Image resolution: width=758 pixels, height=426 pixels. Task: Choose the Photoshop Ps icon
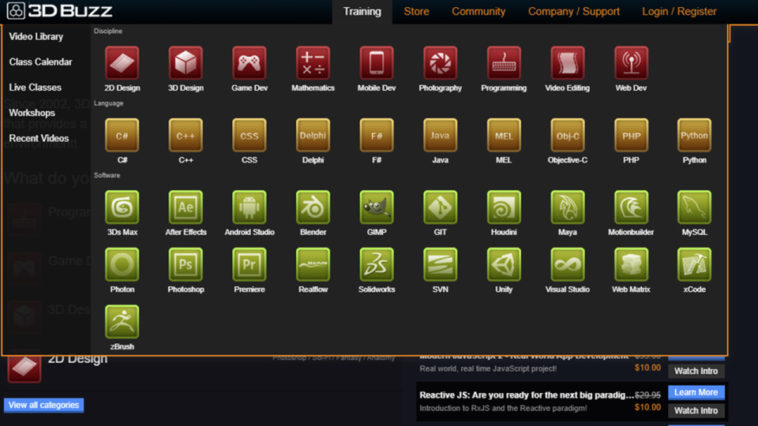186,264
